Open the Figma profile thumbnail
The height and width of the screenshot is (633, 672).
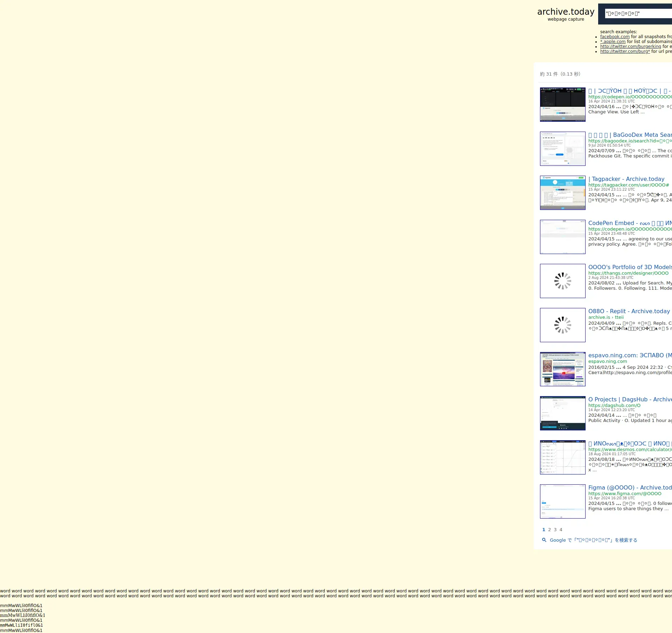[x=562, y=501]
